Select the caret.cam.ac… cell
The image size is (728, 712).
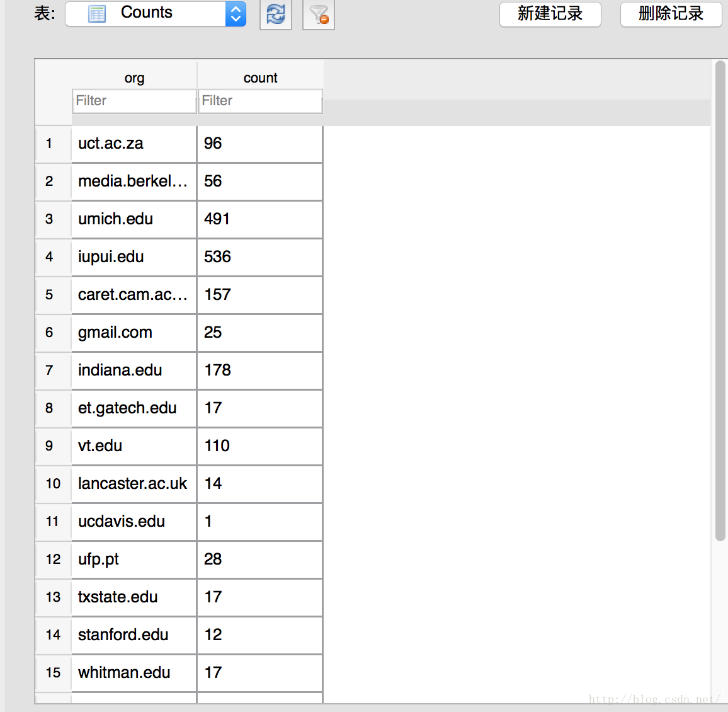tap(134, 295)
